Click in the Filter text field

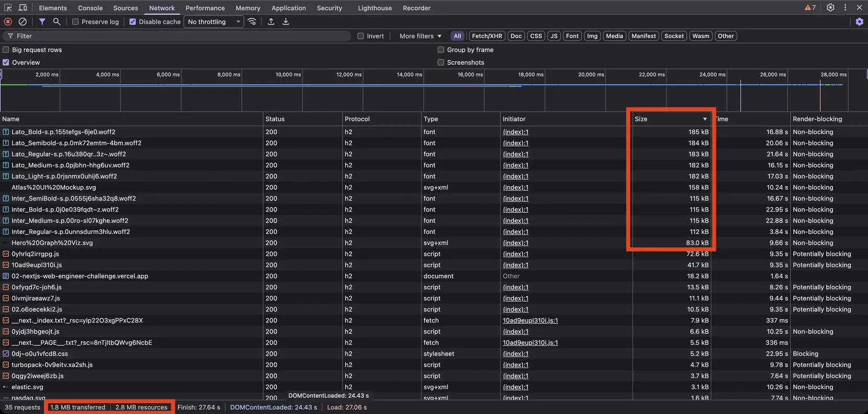176,36
